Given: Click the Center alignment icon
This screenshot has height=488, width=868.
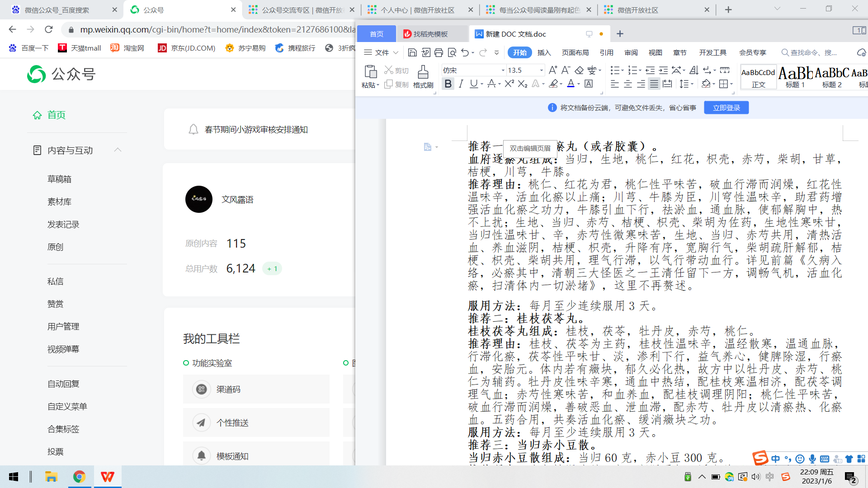Looking at the screenshot, I should click(x=628, y=84).
